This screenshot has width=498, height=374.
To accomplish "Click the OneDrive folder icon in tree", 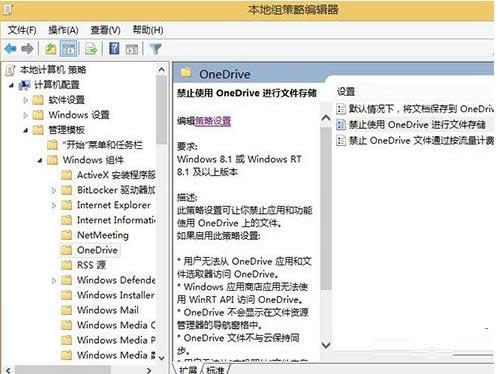I will click(67, 250).
